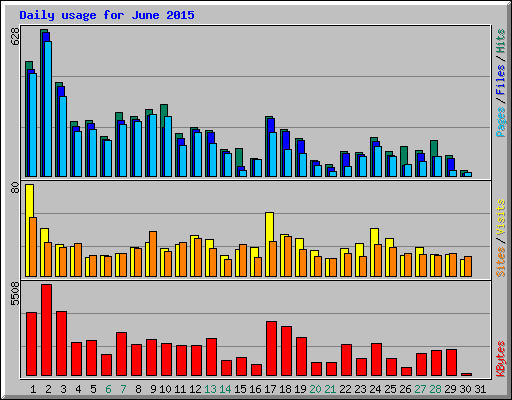Viewport: 512px width, 400px height.
Task: Click green weekend day 27 label
Action: 420,389
